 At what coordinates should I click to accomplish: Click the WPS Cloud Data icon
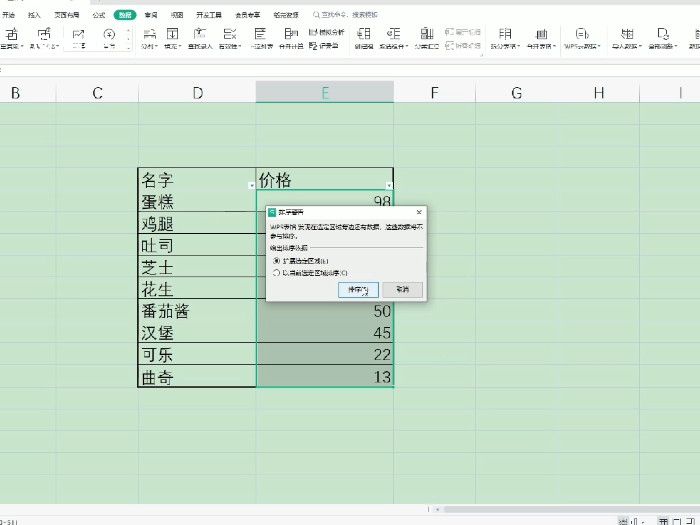(582, 34)
